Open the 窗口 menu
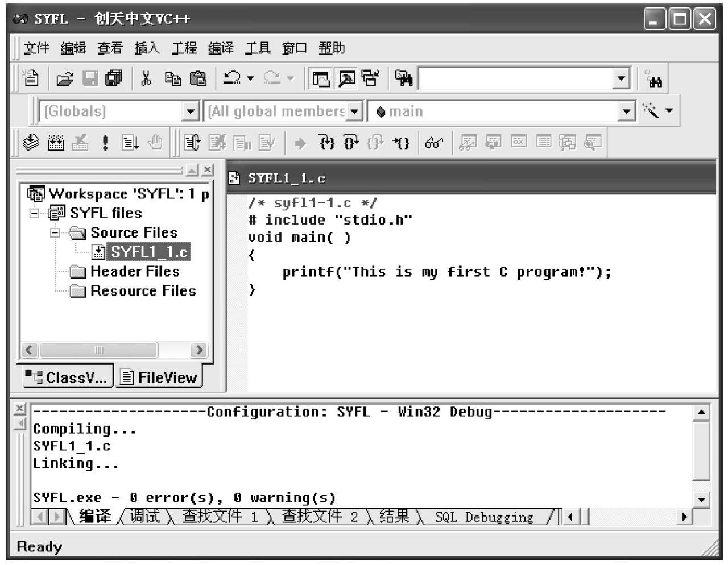This screenshot has width=728, height=565. pyautogui.click(x=295, y=48)
